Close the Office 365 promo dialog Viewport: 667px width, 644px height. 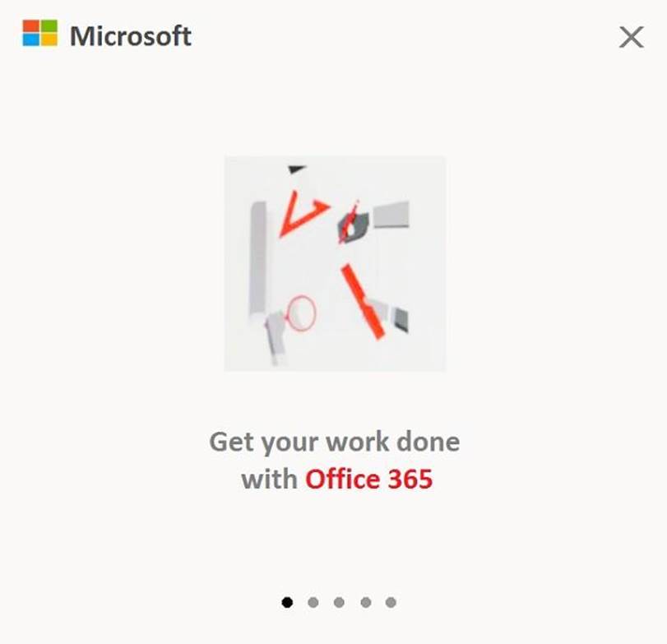click(x=632, y=37)
